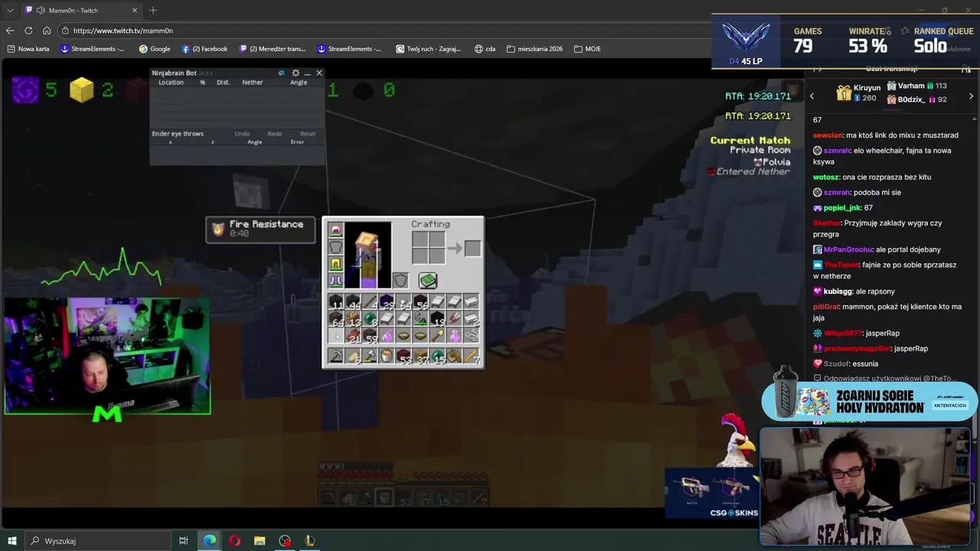Show next chat leaderboard page arrow
The height and width of the screenshot is (551, 980).
pyautogui.click(x=971, y=96)
